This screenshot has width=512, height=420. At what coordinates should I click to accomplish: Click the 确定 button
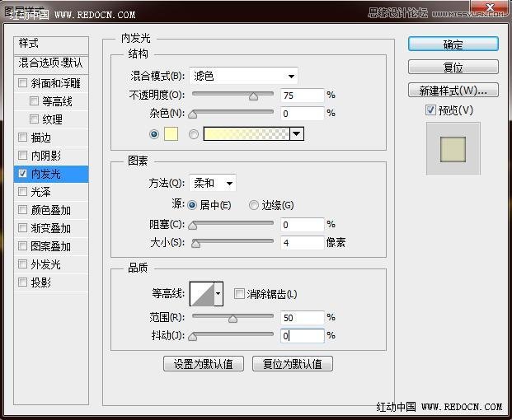[453, 44]
